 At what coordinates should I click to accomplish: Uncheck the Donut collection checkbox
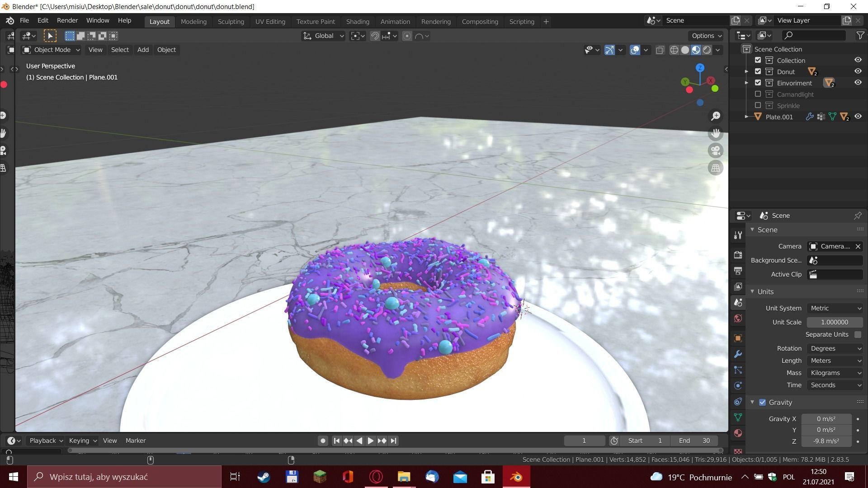point(758,71)
